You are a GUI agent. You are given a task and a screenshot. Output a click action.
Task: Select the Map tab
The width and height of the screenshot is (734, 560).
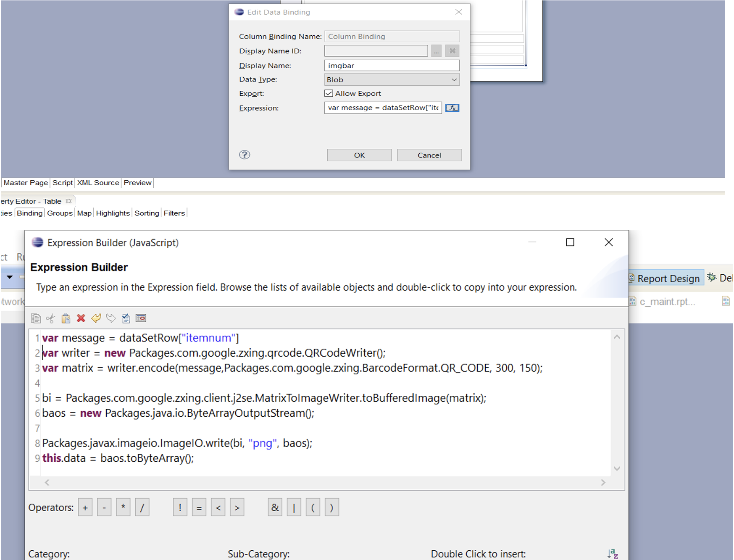pos(84,213)
